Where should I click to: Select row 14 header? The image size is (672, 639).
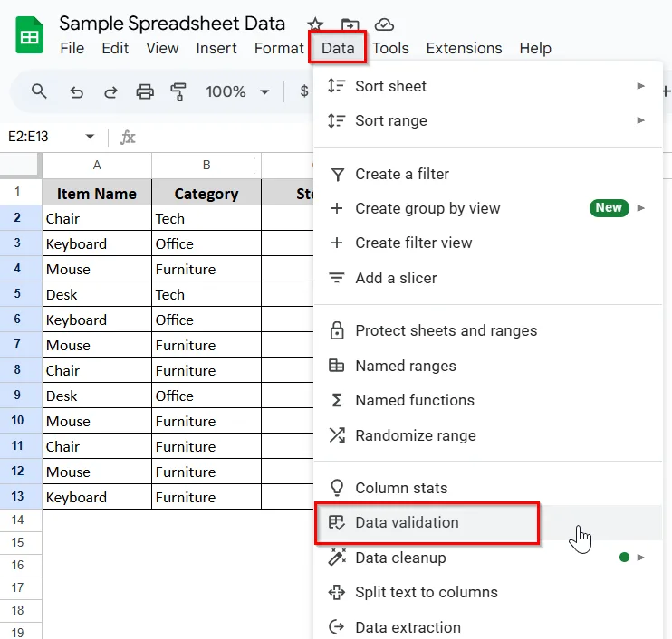pos(21,520)
